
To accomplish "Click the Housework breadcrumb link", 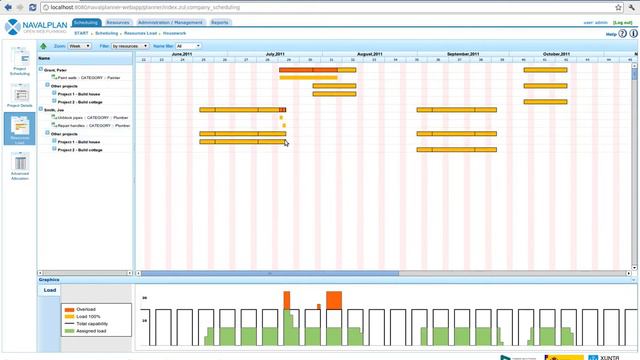I will (174, 33).
